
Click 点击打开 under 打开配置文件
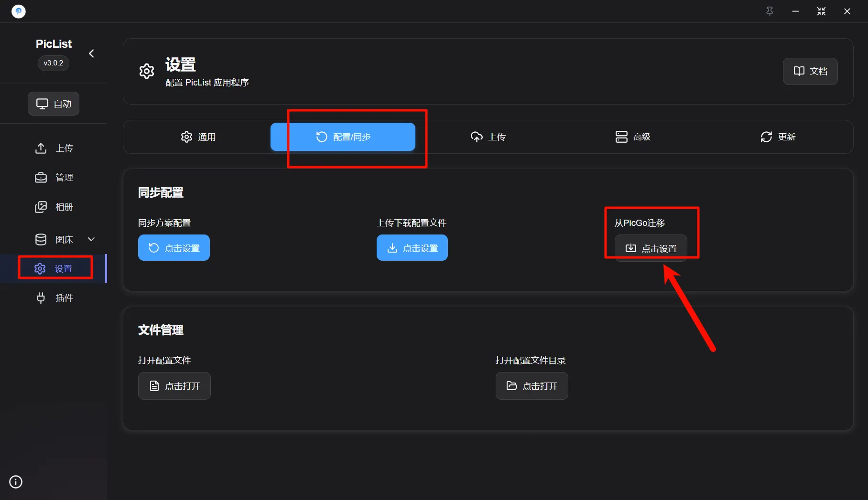(174, 386)
